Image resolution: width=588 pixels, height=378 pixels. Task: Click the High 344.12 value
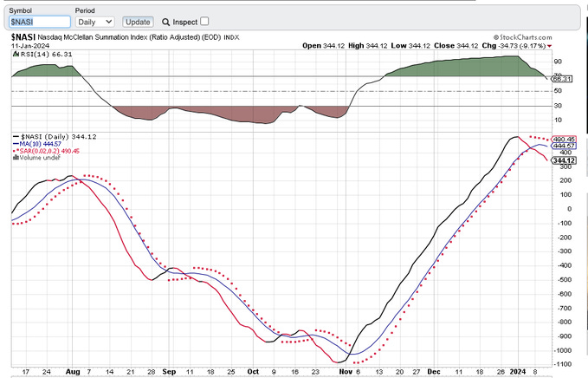(x=367, y=46)
